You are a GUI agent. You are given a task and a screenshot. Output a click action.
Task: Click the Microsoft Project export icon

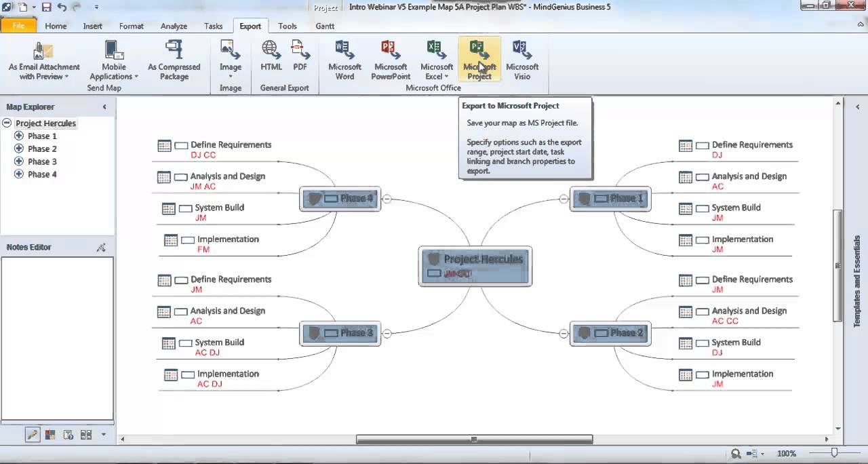coord(479,60)
